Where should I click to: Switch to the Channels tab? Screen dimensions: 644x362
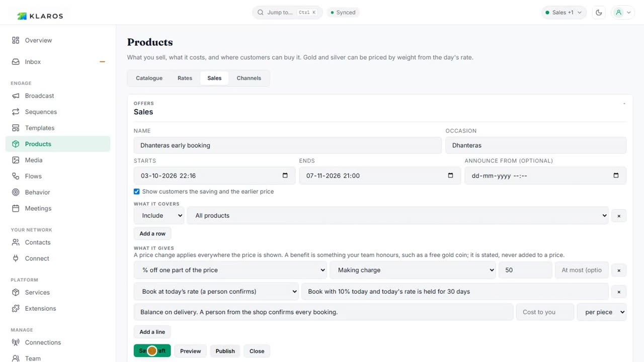pyautogui.click(x=249, y=78)
